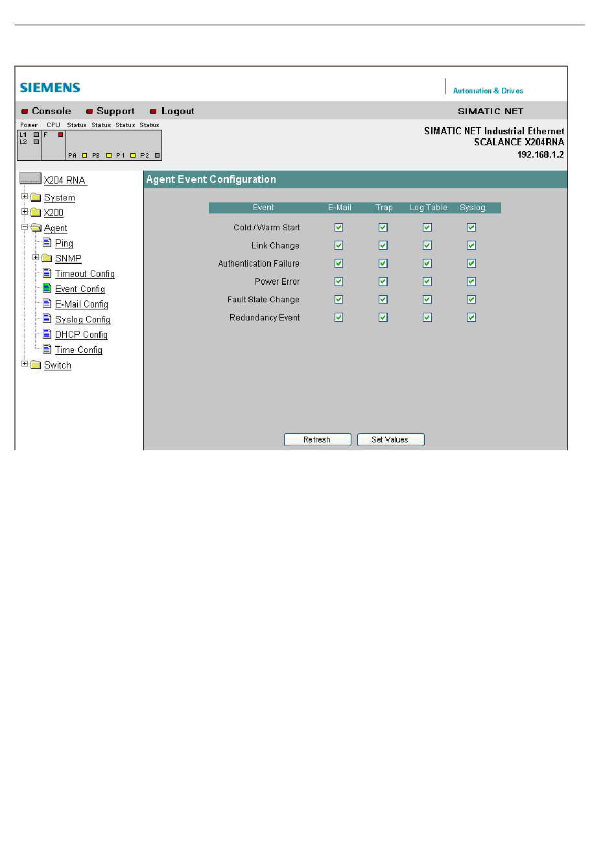Screen dimensions: 616x844
Task: Open the Time Config page
Action: (x=78, y=350)
